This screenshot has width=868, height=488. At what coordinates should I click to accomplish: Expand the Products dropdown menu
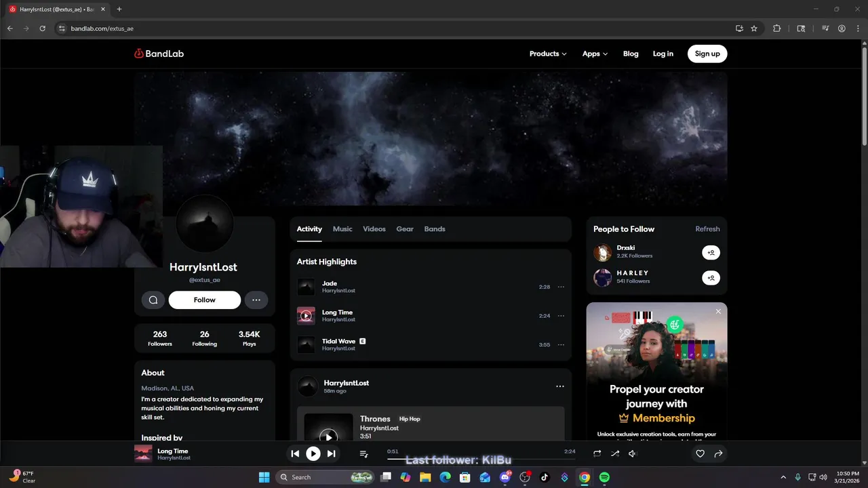[548, 54]
